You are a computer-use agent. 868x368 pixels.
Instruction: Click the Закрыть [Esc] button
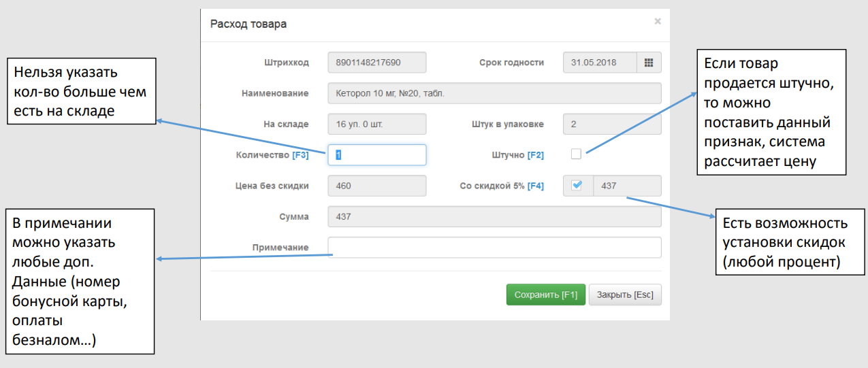tap(624, 295)
